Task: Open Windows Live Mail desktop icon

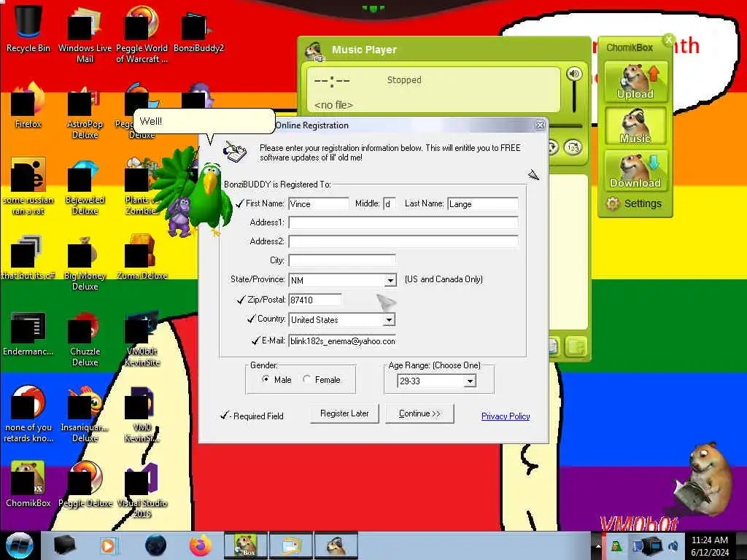Action: point(85,34)
